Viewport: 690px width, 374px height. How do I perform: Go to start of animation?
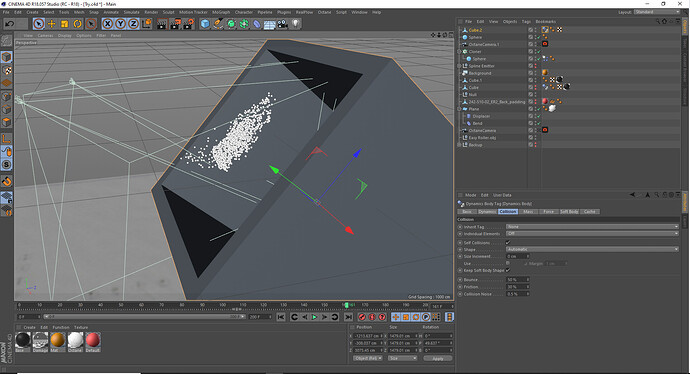pos(281,317)
